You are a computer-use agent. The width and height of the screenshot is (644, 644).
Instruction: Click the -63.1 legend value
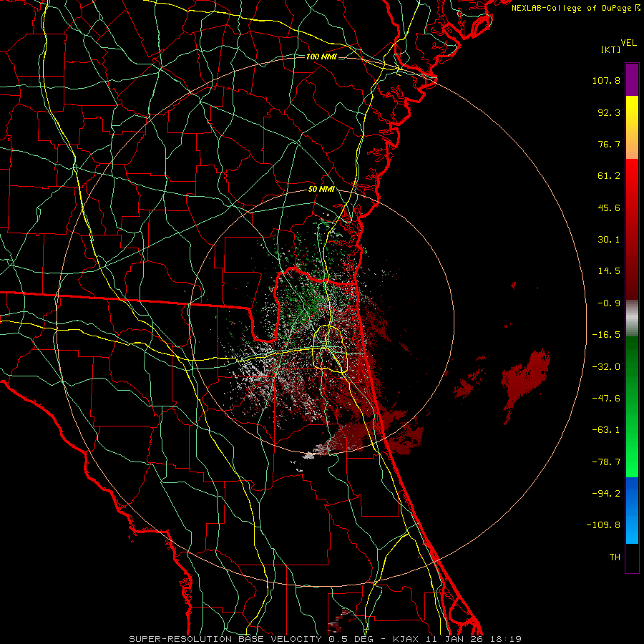[606, 430]
